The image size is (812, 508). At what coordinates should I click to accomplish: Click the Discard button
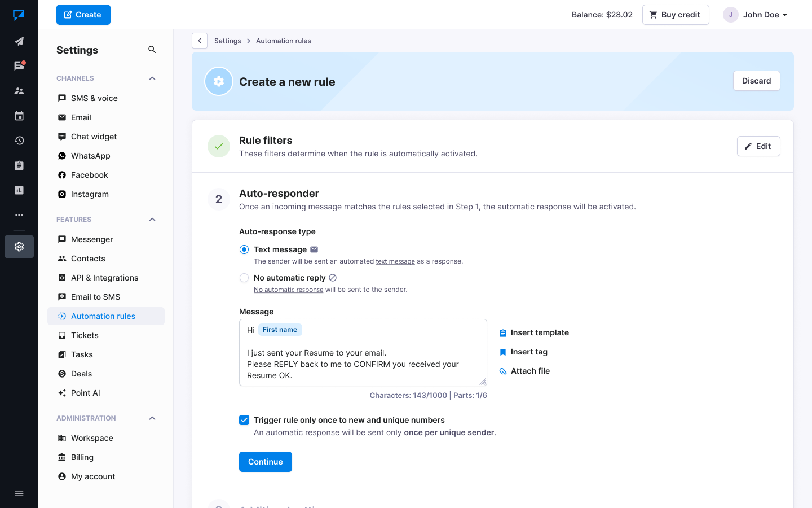click(756, 81)
